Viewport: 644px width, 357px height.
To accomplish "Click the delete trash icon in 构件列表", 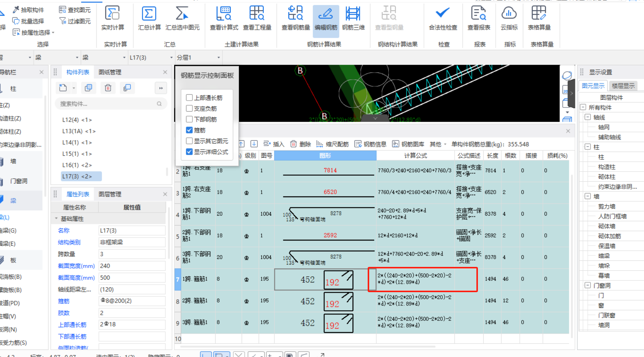I will coord(108,88).
